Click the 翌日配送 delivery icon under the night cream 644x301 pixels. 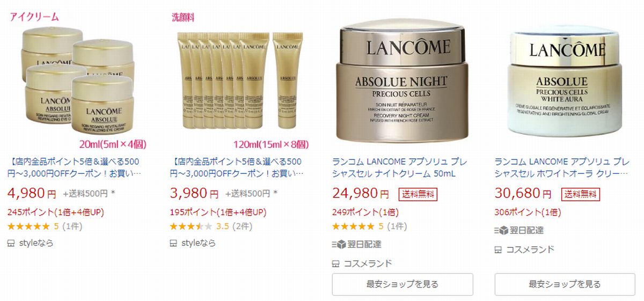point(339,244)
